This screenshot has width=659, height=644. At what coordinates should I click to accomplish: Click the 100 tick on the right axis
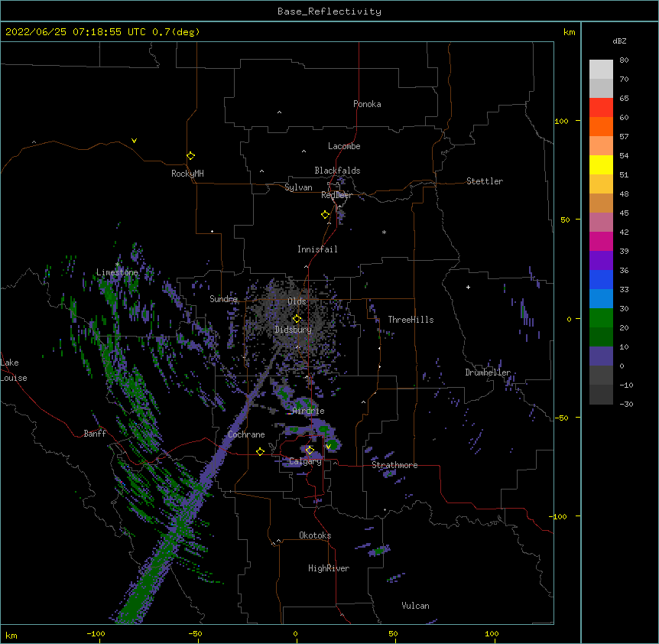[561, 121]
